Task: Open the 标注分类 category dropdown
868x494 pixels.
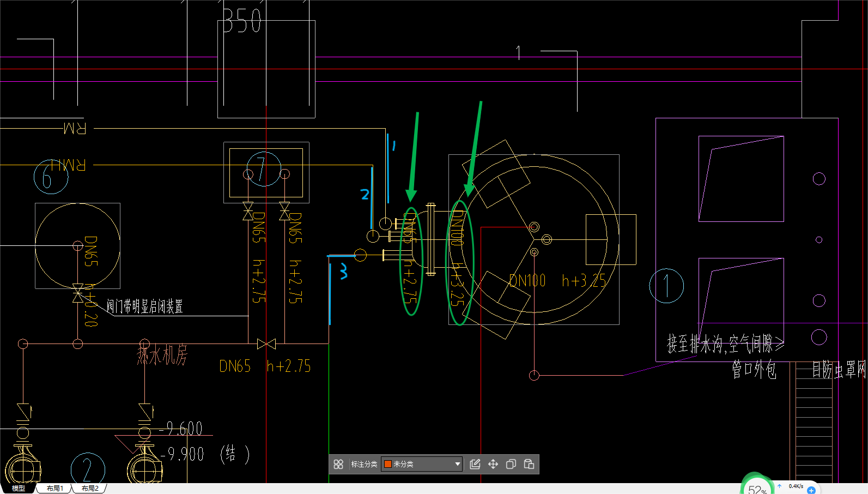Action: [422, 464]
